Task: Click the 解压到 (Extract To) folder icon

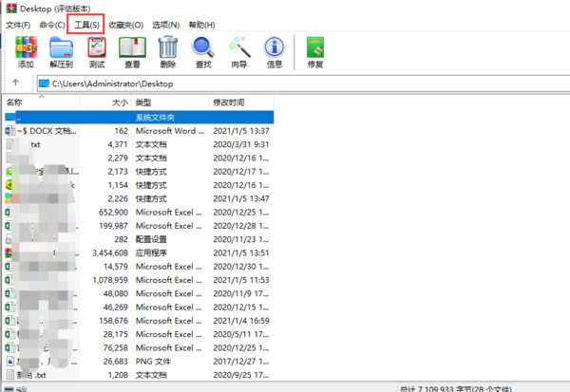Action: [62, 51]
